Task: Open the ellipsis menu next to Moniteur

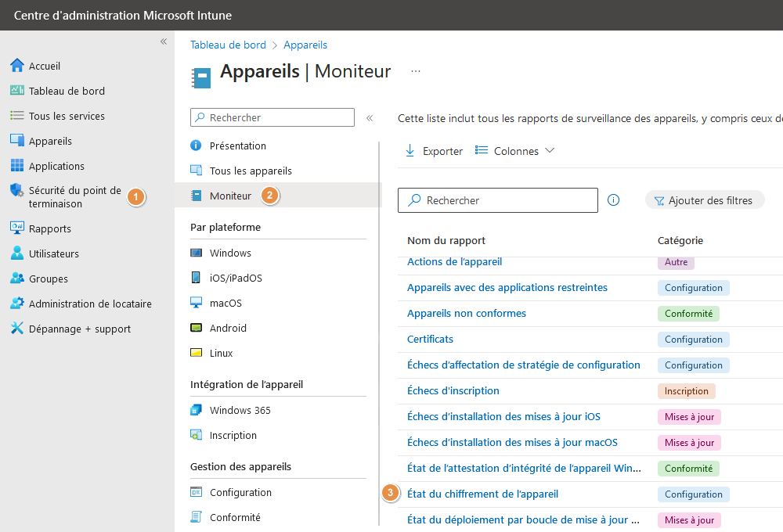Action: click(x=416, y=71)
